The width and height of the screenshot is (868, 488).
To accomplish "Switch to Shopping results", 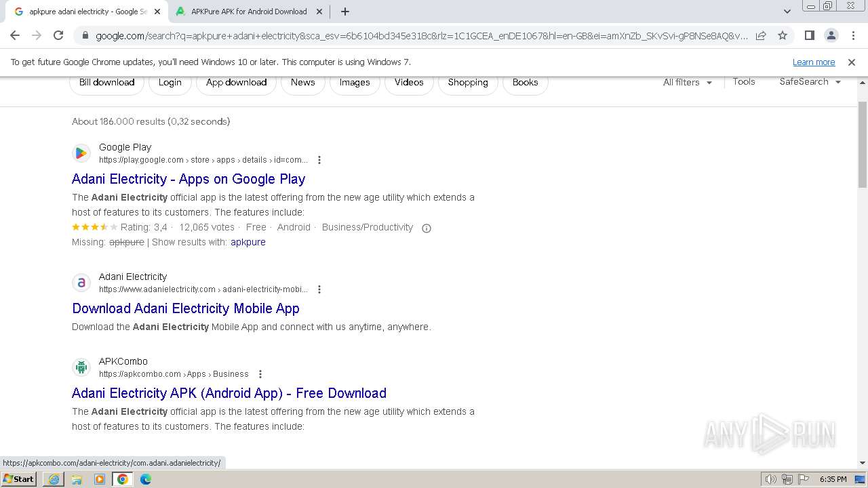I will point(468,82).
